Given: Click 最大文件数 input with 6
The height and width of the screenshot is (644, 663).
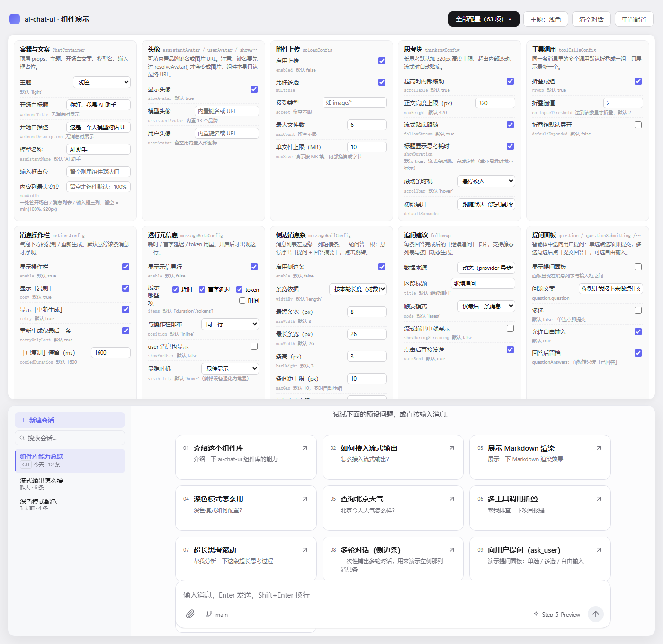Looking at the screenshot, I should pos(367,125).
